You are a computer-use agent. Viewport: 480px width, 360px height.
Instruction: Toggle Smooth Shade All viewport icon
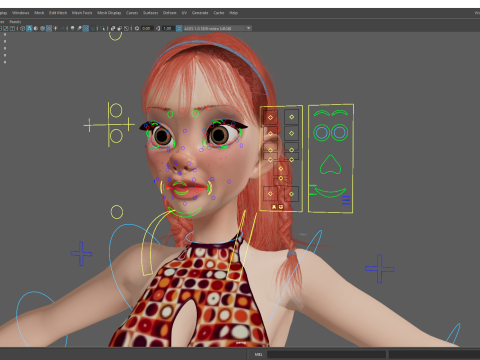pyautogui.click(x=29, y=28)
